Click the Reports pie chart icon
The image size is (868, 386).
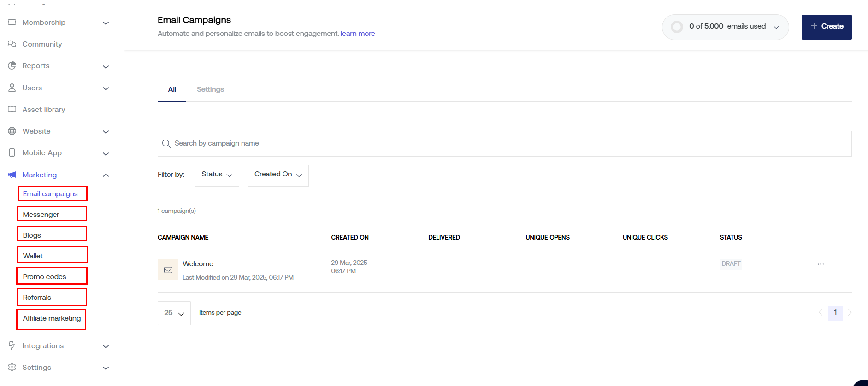12,65
